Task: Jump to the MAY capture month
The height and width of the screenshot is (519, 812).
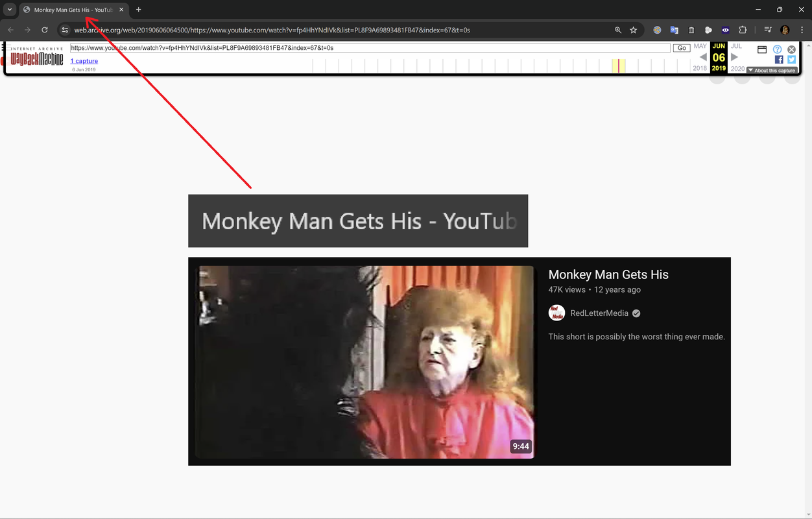Action: pos(700,47)
